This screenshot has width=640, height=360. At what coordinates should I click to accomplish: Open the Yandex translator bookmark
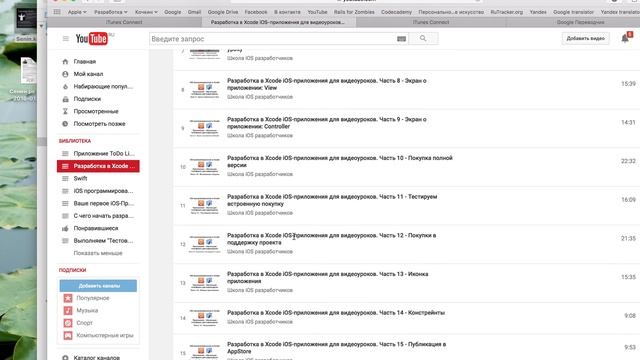(620, 12)
